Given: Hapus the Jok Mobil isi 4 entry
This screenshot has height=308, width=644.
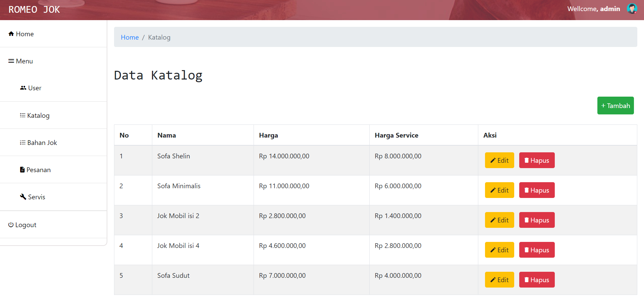Looking at the screenshot, I should click(537, 250).
